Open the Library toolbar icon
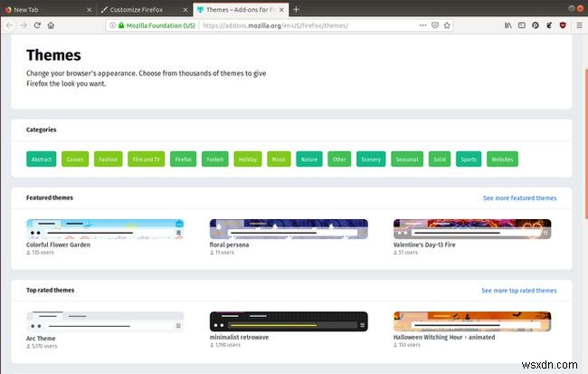588x374 pixels. (x=507, y=25)
